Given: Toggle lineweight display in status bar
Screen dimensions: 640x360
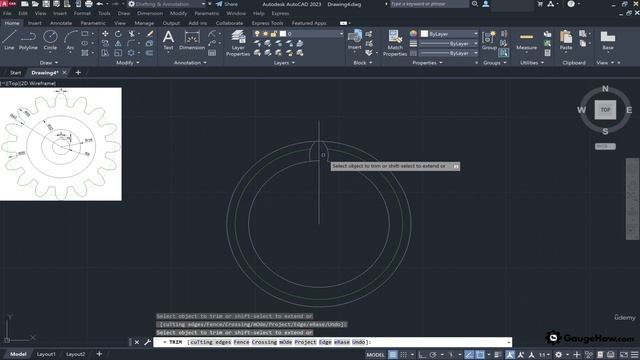Looking at the screenshot, I should coord(498,355).
